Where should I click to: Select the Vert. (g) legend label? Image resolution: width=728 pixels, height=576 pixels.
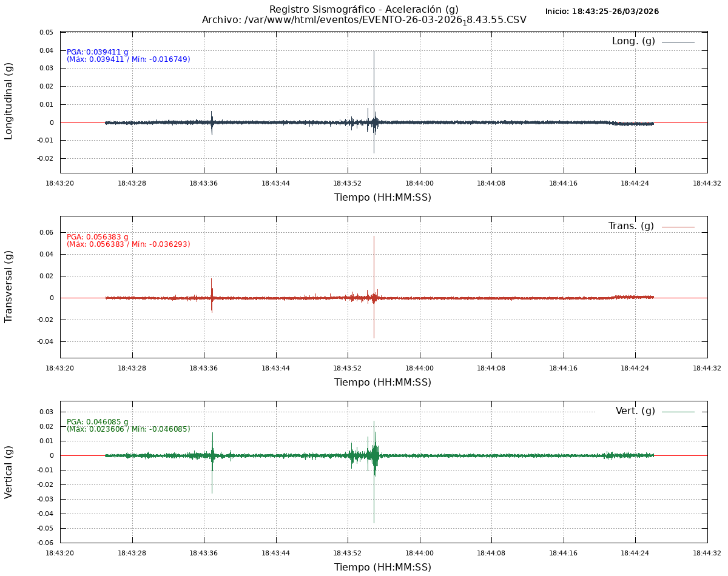(x=635, y=411)
